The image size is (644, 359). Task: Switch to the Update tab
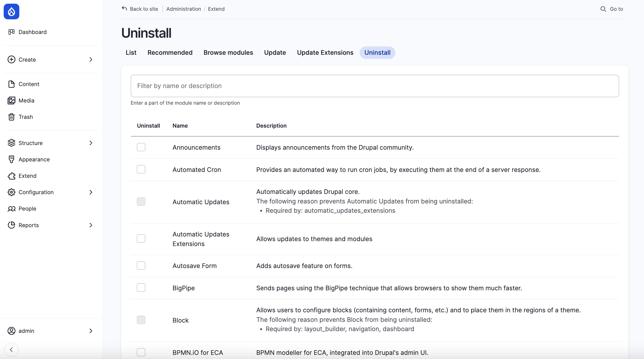[275, 53]
